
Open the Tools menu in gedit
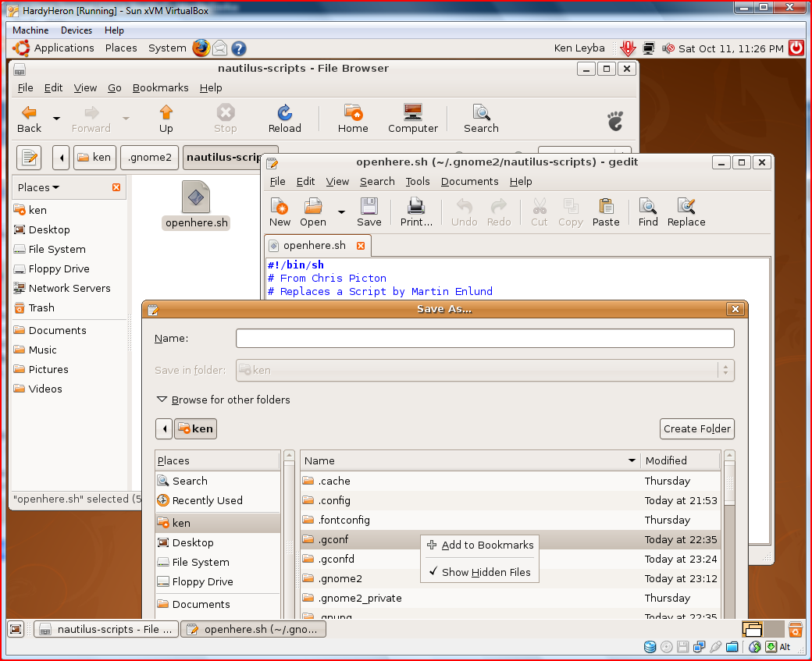tap(418, 182)
